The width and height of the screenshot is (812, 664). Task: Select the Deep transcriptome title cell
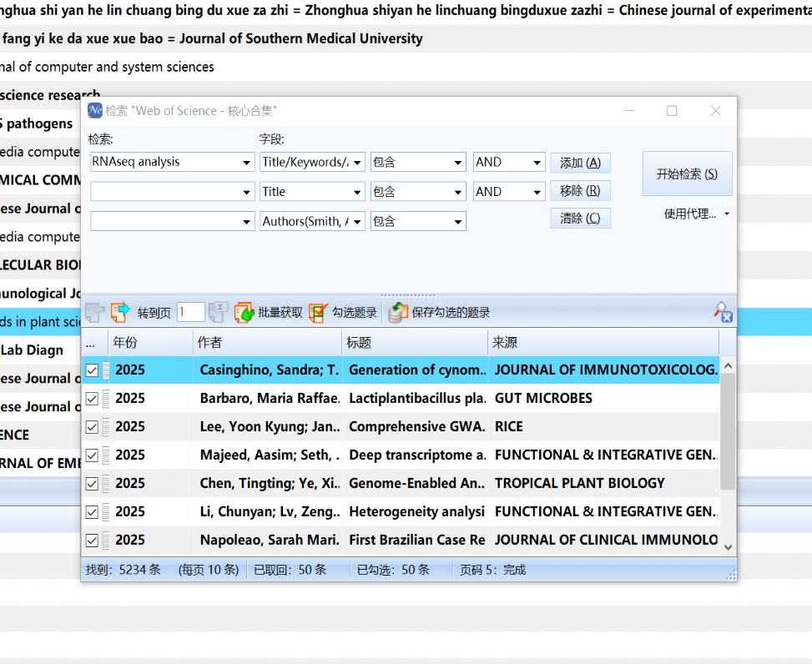tap(417, 455)
